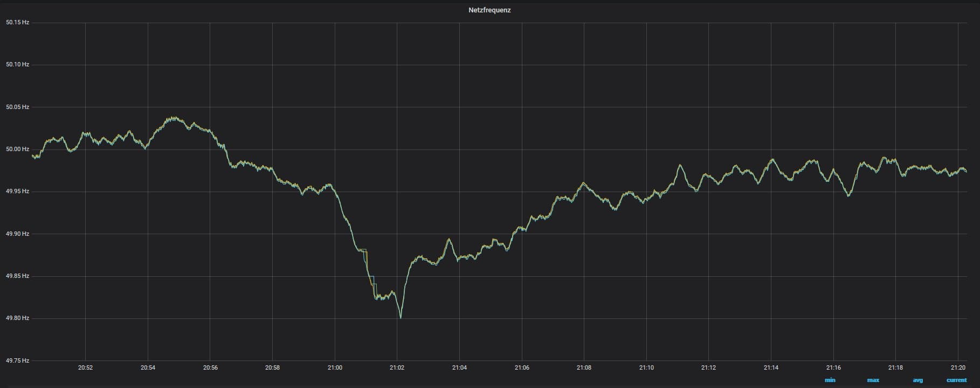
Task: Click the 49.85 Hz y-axis label
Action: tap(17, 276)
